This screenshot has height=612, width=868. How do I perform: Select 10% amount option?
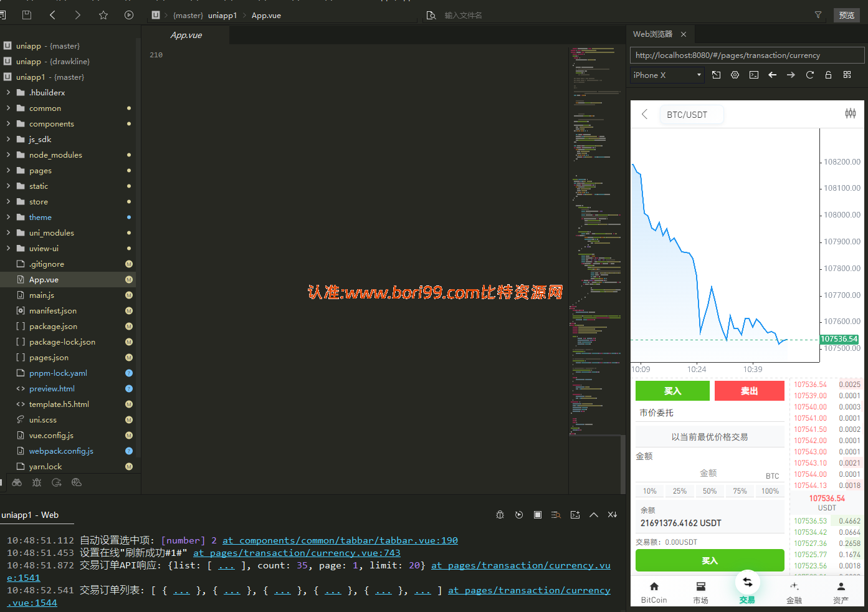650,491
